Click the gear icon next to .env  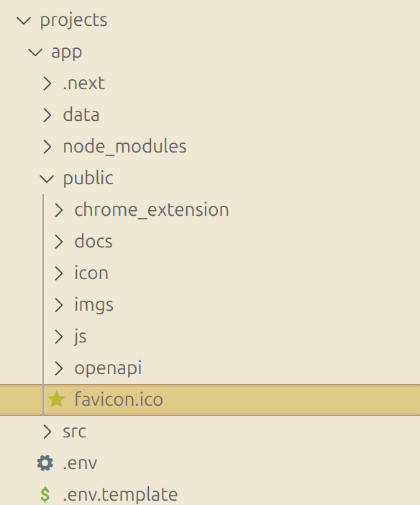click(x=45, y=463)
